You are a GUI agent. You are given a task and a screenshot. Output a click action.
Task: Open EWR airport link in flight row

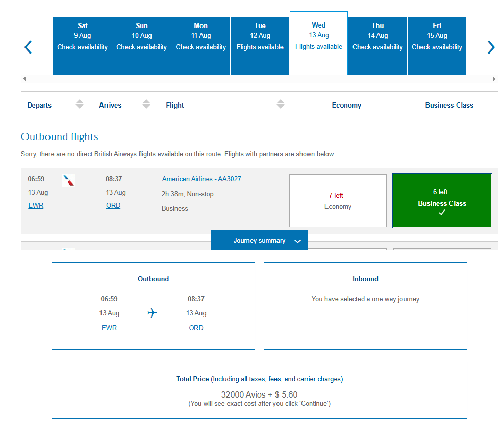click(x=36, y=205)
